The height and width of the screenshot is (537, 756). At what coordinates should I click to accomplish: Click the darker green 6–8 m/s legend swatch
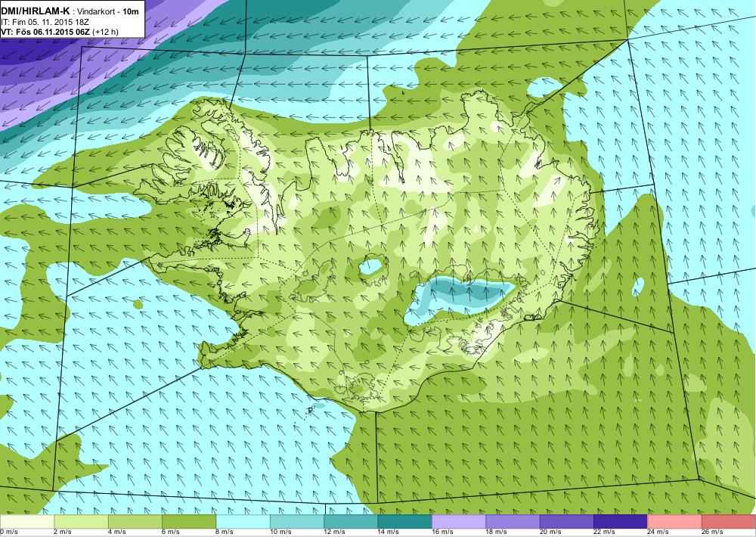pos(189,521)
